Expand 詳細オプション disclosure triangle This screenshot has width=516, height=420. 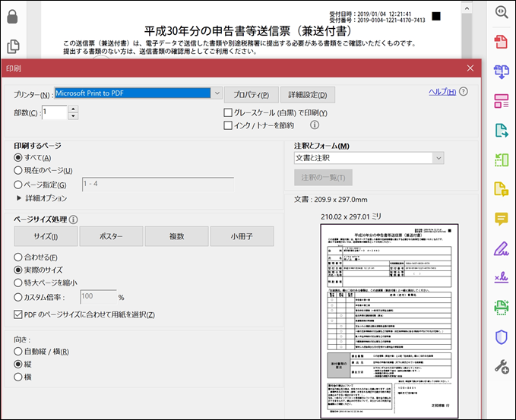19,198
